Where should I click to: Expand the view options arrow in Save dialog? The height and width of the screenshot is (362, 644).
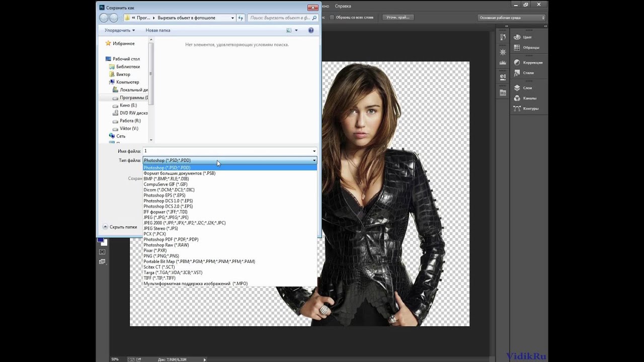(x=296, y=30)
